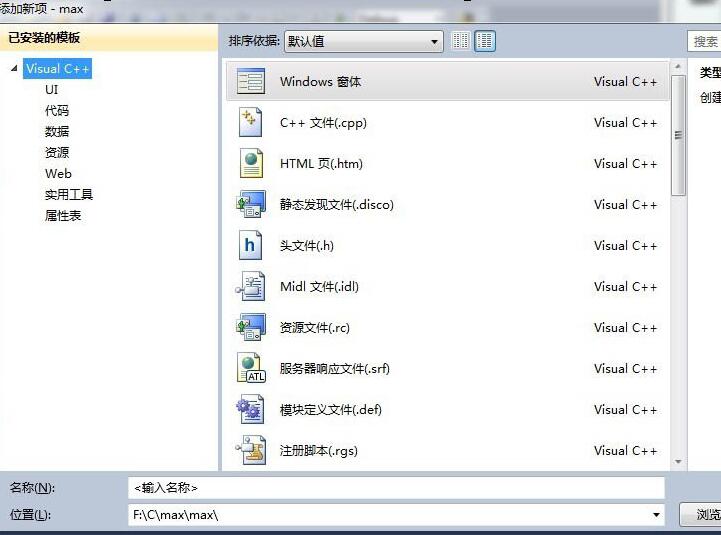Click the 已安装的模板 header
Screen dimensions: 721x535
tap(44, 37)
